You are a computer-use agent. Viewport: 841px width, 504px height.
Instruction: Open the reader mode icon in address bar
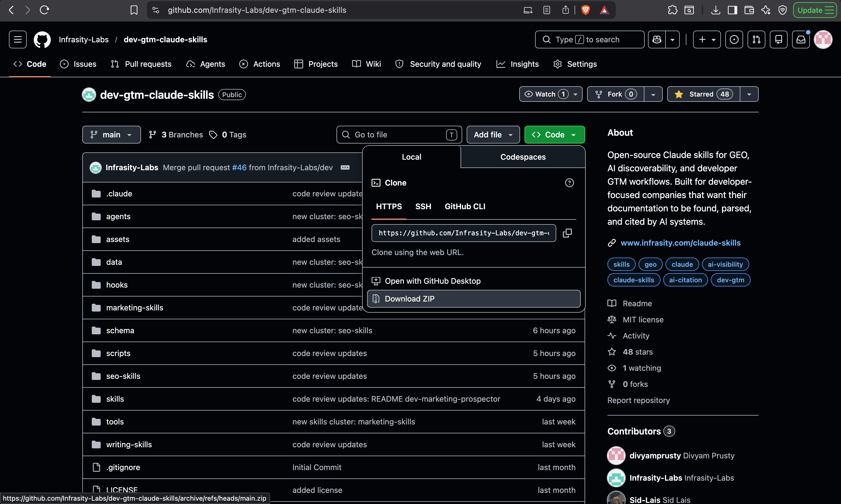547,10
